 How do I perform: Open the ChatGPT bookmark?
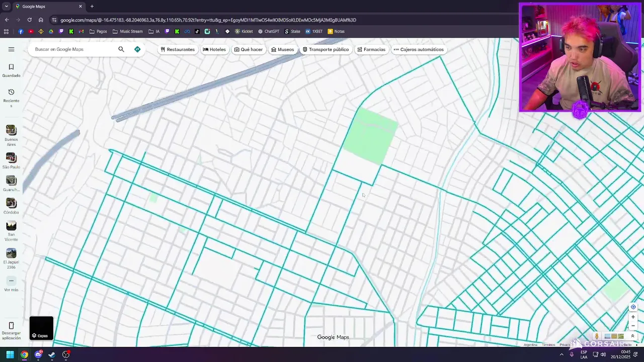click(269, 31)
